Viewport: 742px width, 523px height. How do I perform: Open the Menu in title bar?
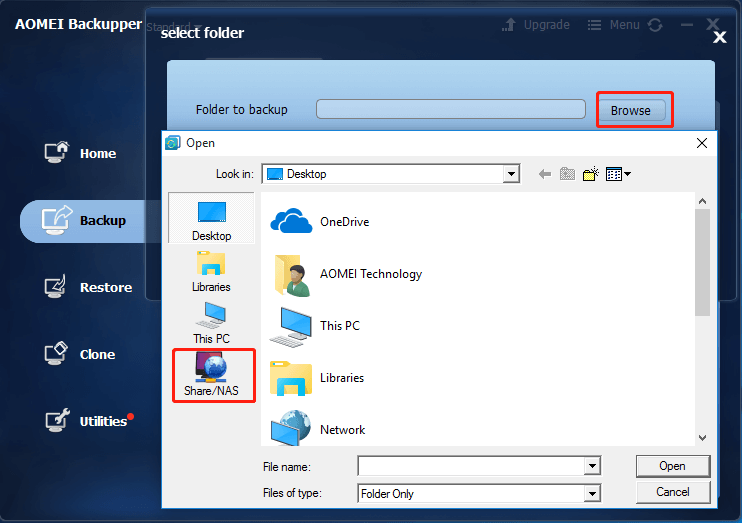[x=613, y=25]
